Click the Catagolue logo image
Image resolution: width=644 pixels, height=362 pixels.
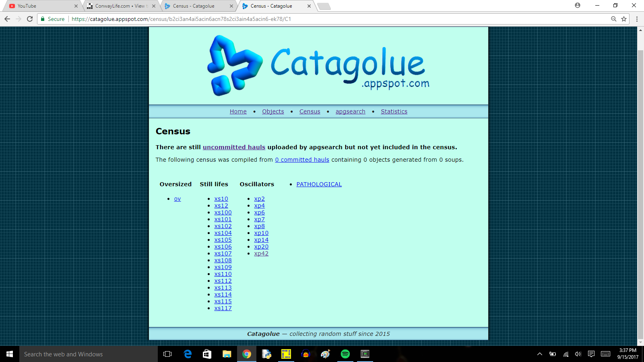coord(318,66)
